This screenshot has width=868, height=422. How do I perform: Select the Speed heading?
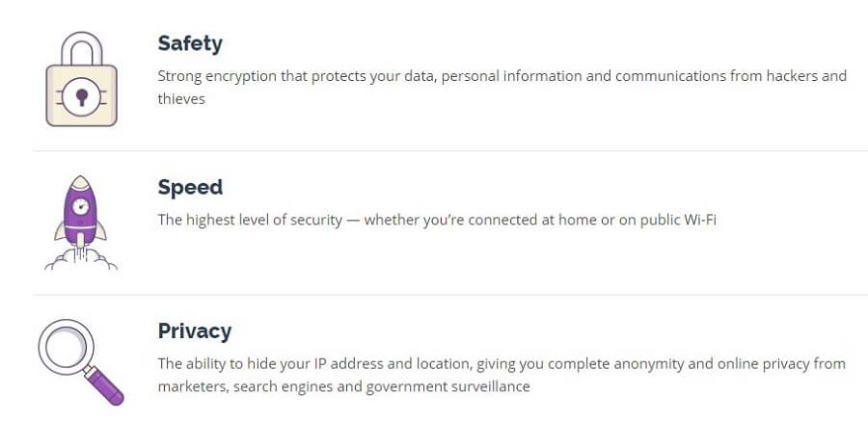pos(190,188)
